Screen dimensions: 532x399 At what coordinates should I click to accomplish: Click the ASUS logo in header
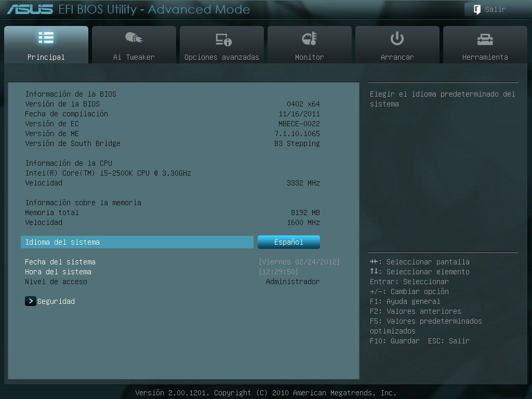[x=30, y=9]
